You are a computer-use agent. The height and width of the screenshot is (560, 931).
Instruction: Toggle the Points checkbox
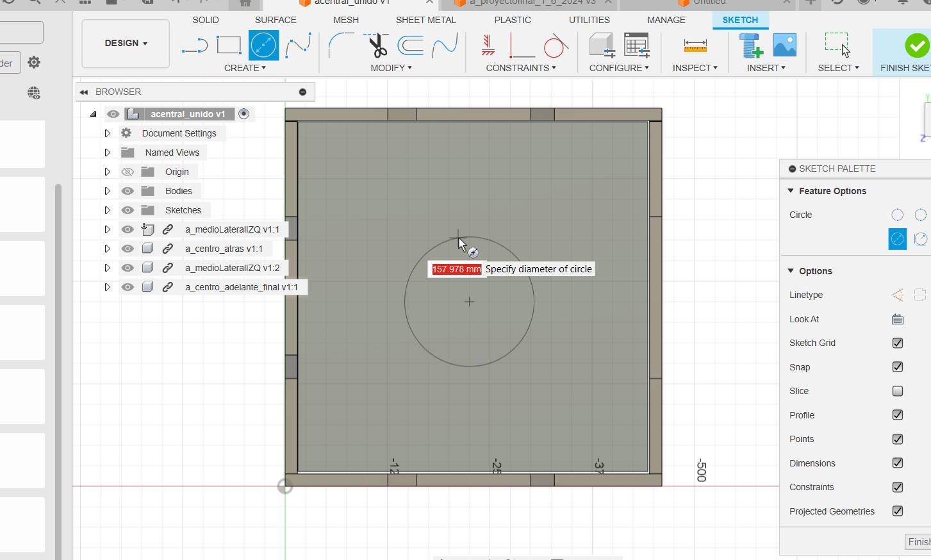tap(897, 439)
